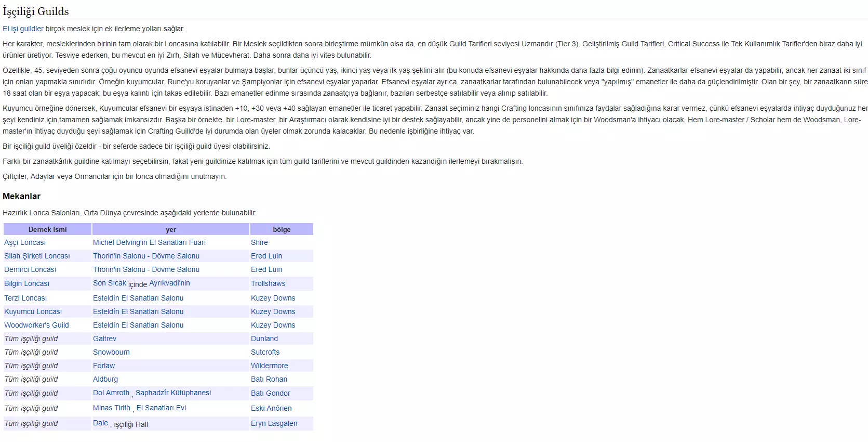This screenshot has width=868, height=442.
Task: Click the word 'içinde' in Bilgin Loncası row
Action: tap(138, 284)
